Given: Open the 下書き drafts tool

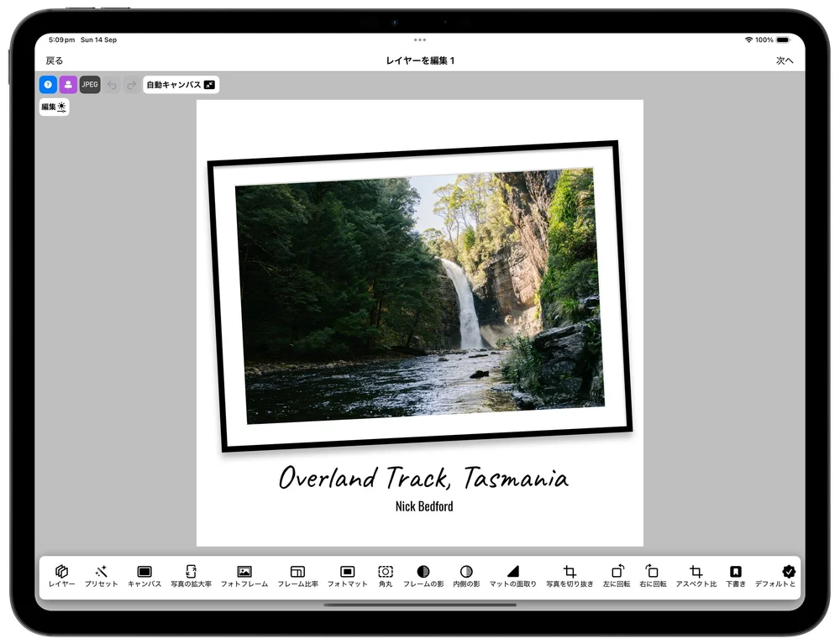Looking at the screenshot, I should pos(736,576).
